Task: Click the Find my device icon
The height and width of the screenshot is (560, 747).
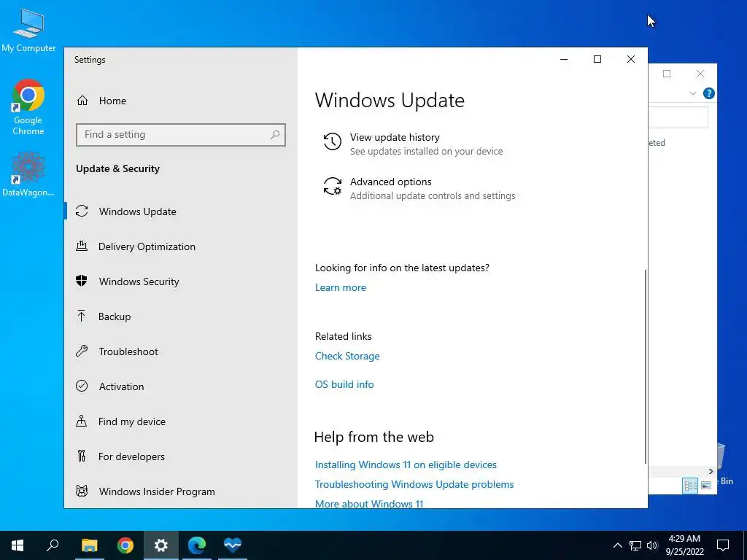Action: (82, 421)
